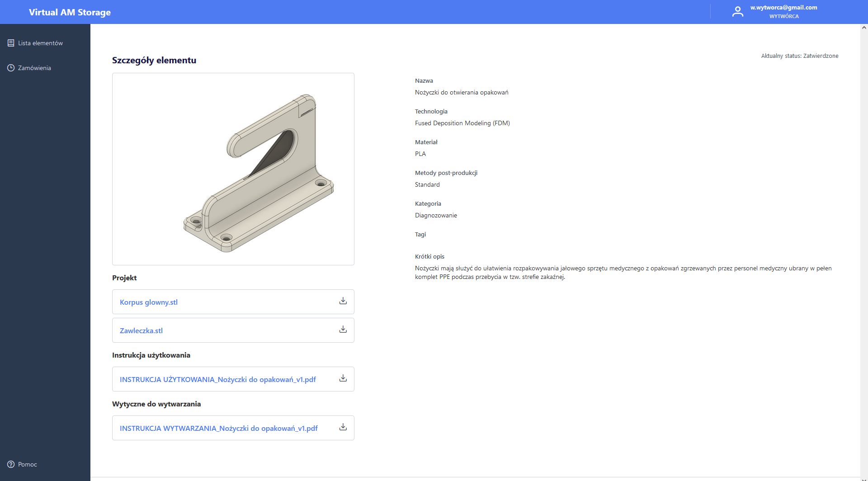Download Zawleczka.stl using its download icon
Image resolution: width=868 pixels, height=481 pixels.
pos(343,329)
